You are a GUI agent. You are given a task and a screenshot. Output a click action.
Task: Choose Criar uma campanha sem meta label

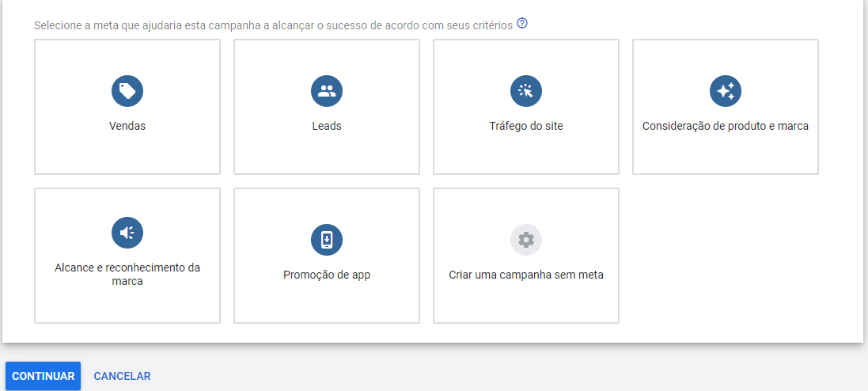[x=526, y=275]
